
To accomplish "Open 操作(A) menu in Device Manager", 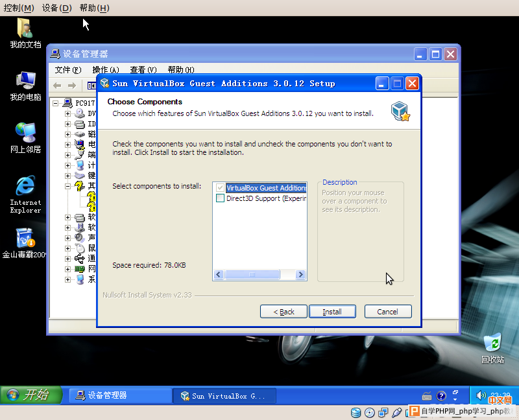I will click(x=106, y=70).
